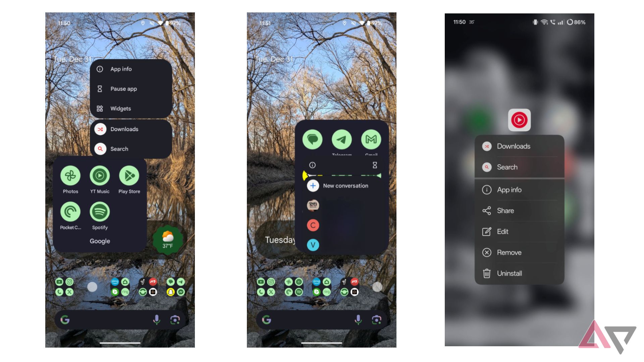The width and height of the screenshot is (644, 362).
Task: Tap Pause app option in context menu
Action: click(124, 88)
